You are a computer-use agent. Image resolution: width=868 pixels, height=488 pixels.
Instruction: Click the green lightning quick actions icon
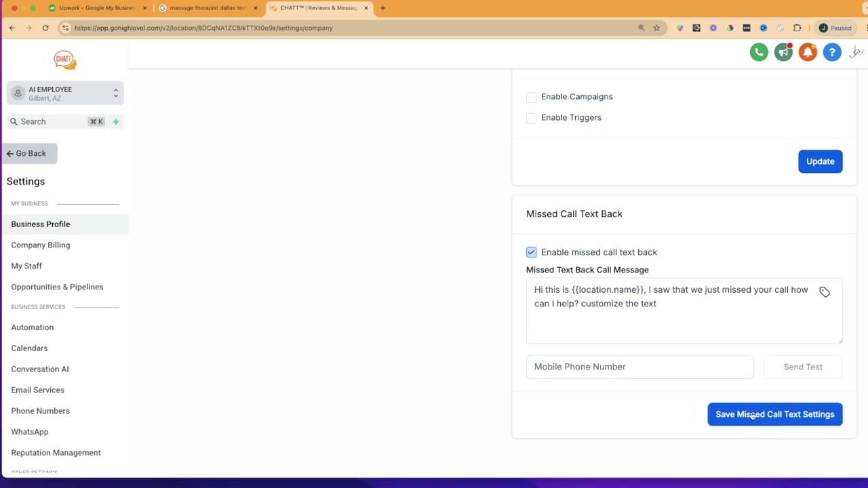(x=116, y=122)
